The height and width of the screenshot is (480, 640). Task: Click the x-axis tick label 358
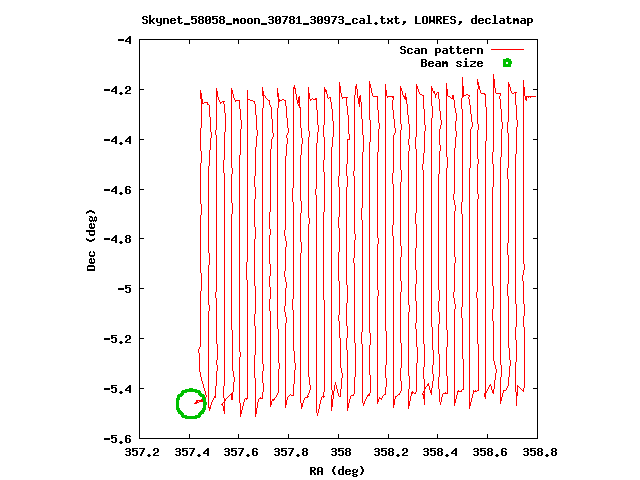[340, 452]
